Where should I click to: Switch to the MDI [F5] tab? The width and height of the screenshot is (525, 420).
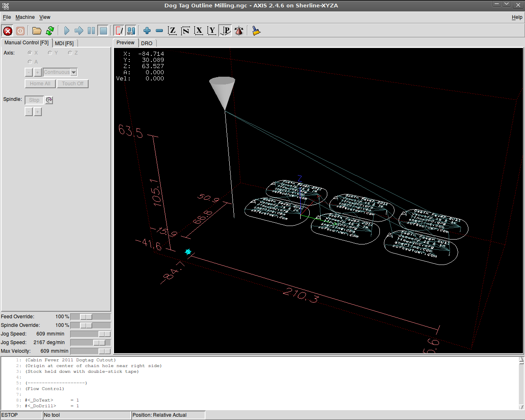click(x=64, y=43)
